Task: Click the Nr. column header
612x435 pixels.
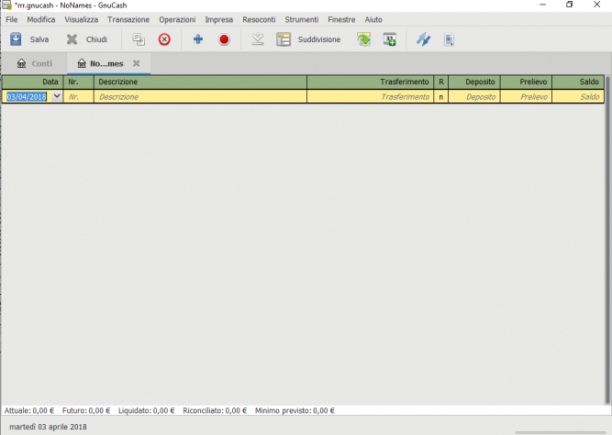Action: click(x=78, y=82)
